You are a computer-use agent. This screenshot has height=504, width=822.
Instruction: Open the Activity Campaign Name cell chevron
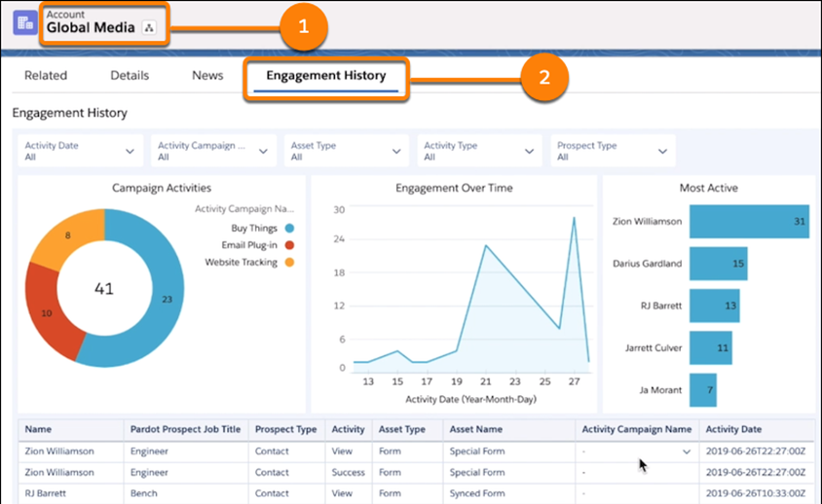coord(688,451)
